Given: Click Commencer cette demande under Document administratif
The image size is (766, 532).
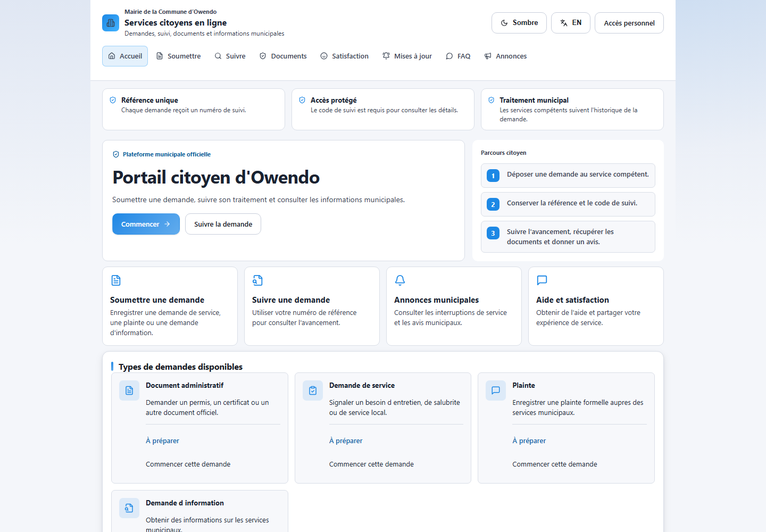Looking at the screenshot, I should (188, 464).
